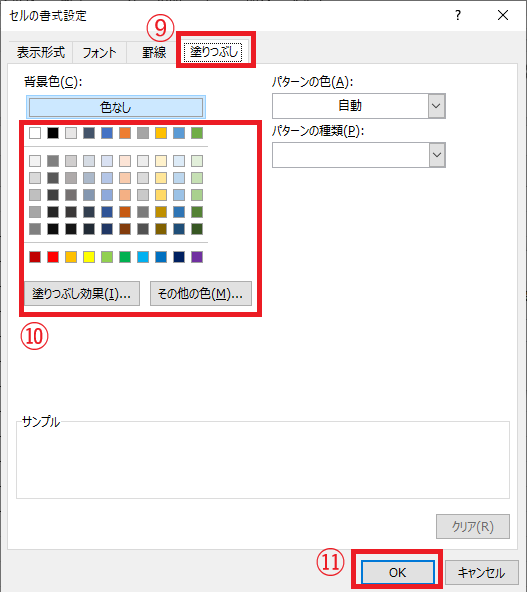
Task: Select the 罫線 tab
Action: [154, 52]
